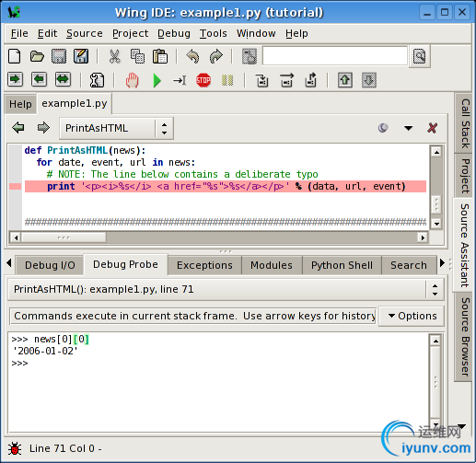
Task: Switch to the Modules tab
Action: [272, 265]
